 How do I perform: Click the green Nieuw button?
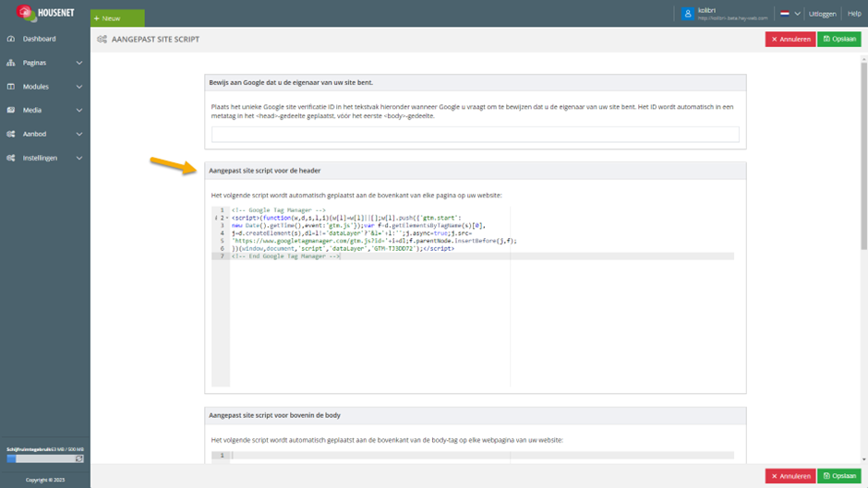[x=117, y=18]
